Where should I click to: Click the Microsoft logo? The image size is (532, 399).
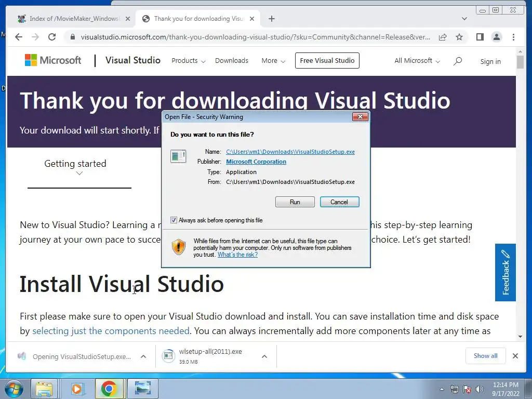(53, 60)
